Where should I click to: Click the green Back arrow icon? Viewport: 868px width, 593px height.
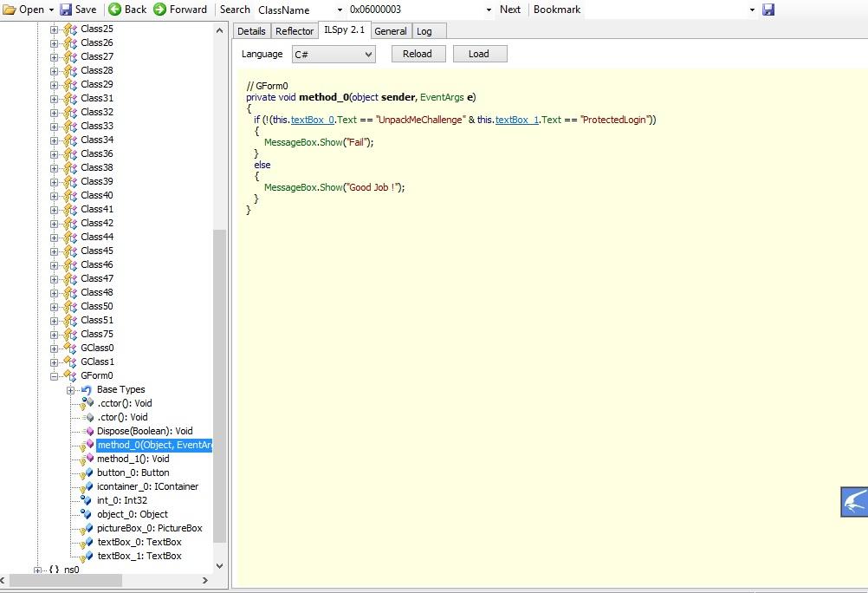coord(115,10)
